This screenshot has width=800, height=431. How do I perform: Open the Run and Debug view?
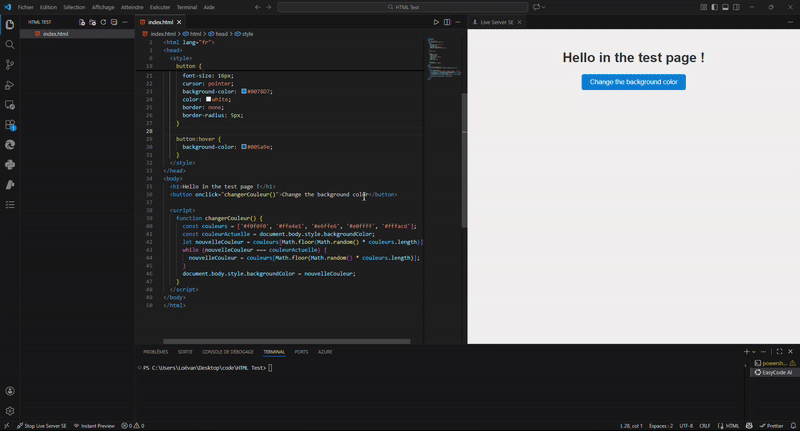coord(10,85)
